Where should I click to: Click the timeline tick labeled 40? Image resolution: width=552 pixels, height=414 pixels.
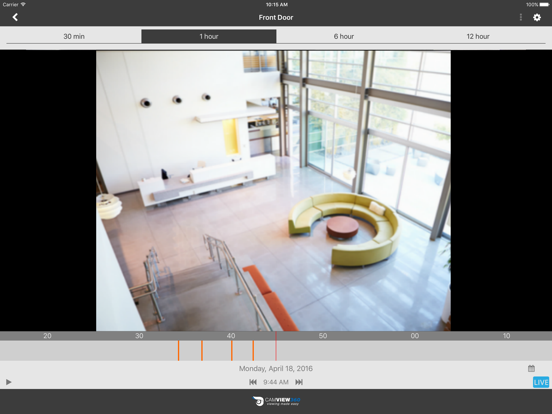tap(231, 336)
